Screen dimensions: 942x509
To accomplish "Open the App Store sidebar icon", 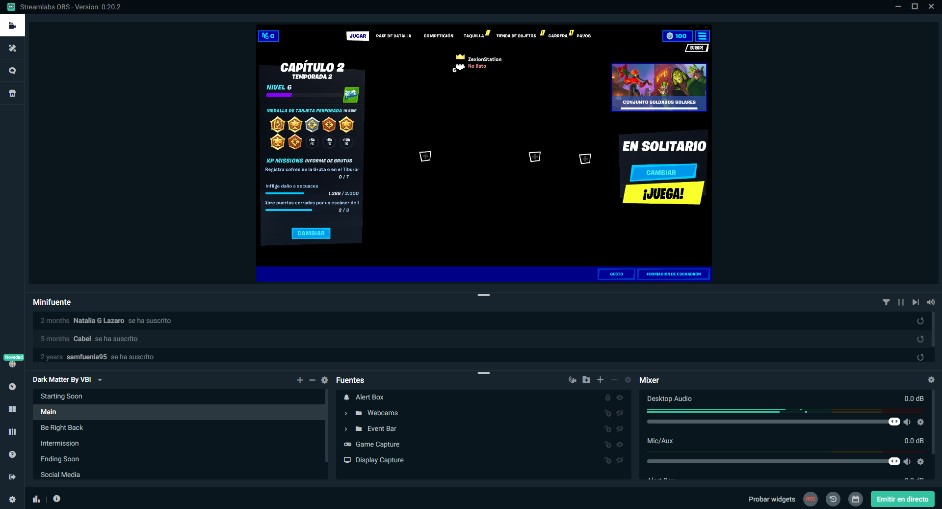I will pyautogui.click(x=12, y=70).
